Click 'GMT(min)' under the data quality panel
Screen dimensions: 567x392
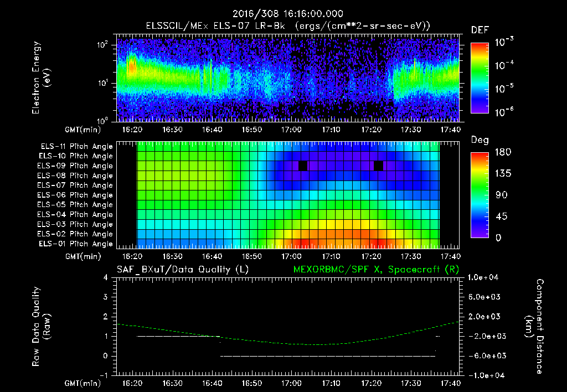(x=83, y=383)
